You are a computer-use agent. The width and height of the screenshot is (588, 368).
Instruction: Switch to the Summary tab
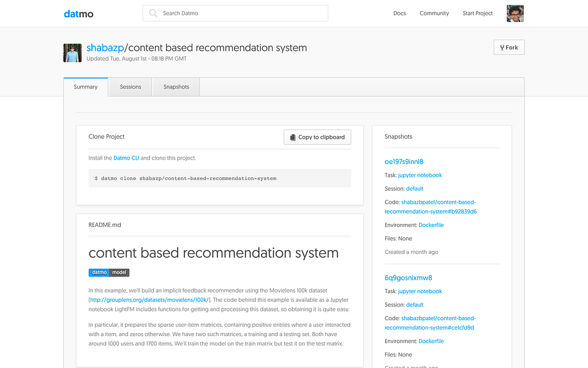86,86
